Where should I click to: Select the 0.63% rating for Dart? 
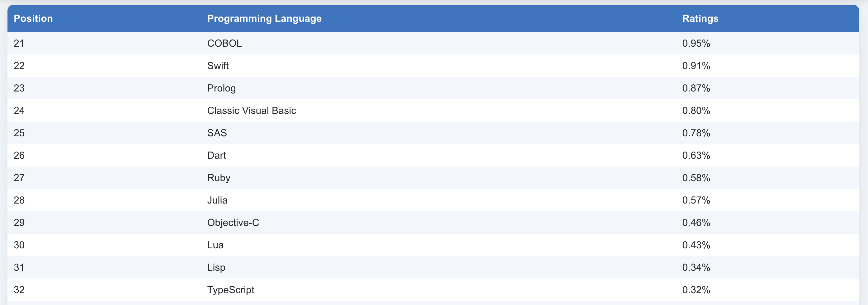coord(696,155)
